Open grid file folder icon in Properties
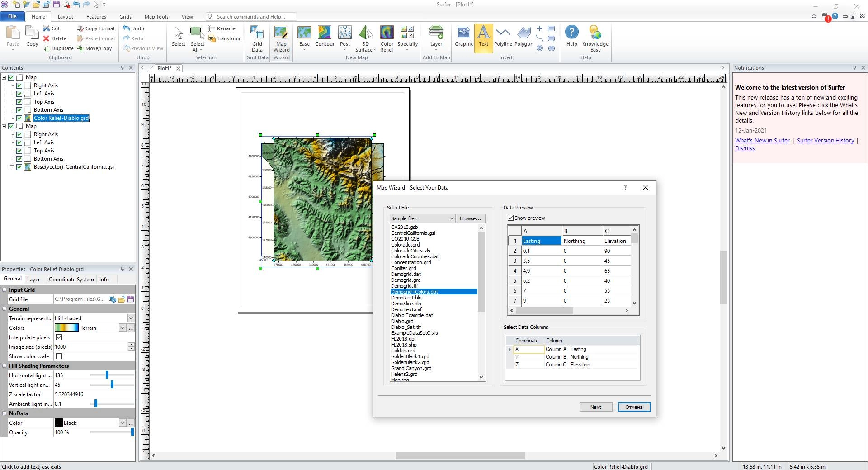This screenshot has height=470, width=868. [122, 299]
